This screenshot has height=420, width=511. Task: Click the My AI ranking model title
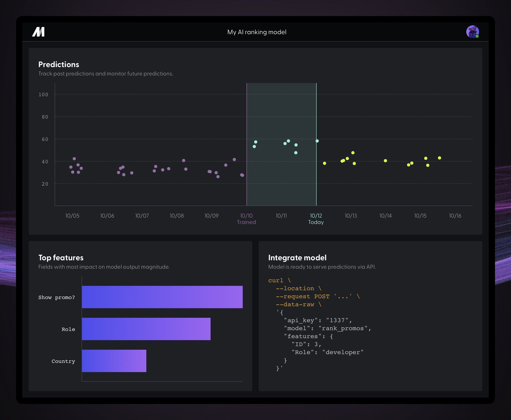click(x=257, y=32)
